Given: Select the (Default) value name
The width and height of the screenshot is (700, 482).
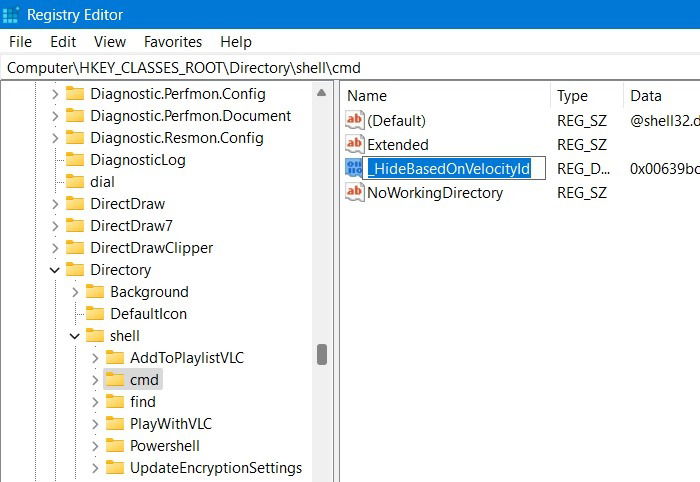Looking at the screenshot, I should pyautogui.click(x=396, y=120).
